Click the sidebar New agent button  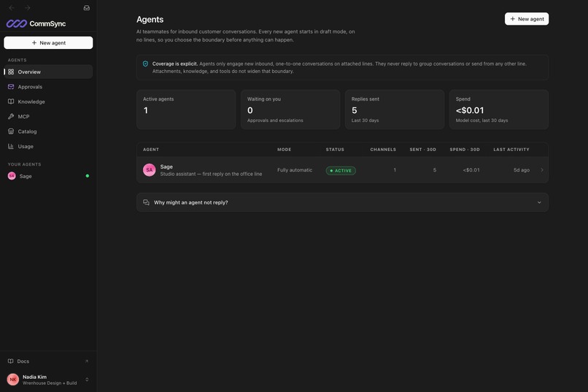pos(48,43)
